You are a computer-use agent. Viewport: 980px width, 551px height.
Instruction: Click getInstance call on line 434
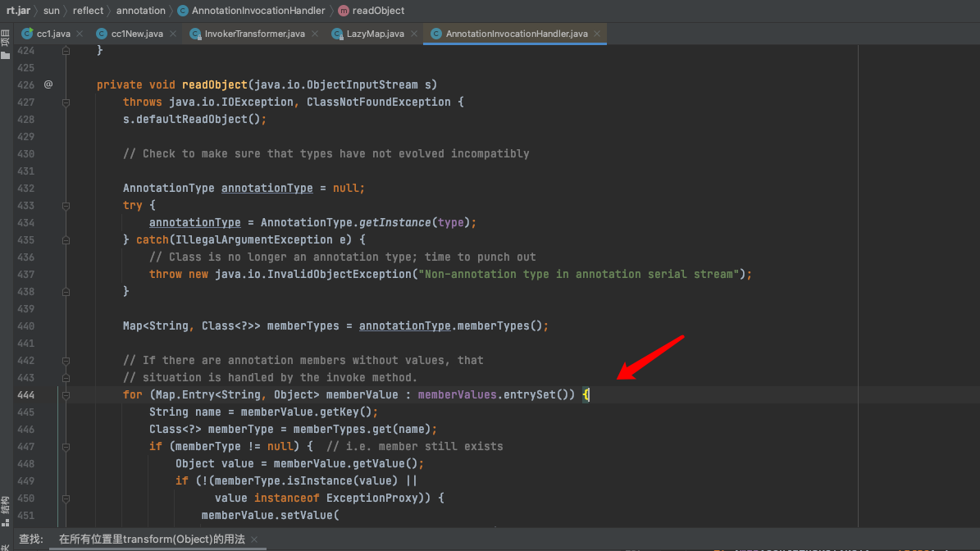(395, 222)
